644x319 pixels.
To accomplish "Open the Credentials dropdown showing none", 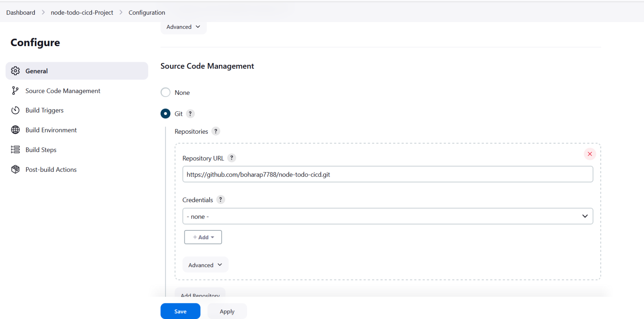I will point(388,216).
